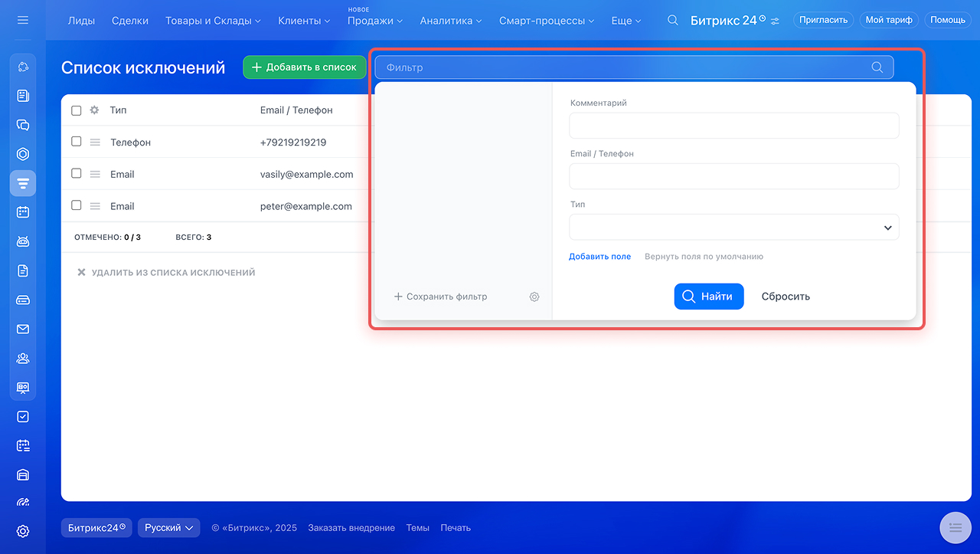The width and height of the screenshot is (980, 554).
Task: Click into the Комментарий field
Action: tap(734, 126)
